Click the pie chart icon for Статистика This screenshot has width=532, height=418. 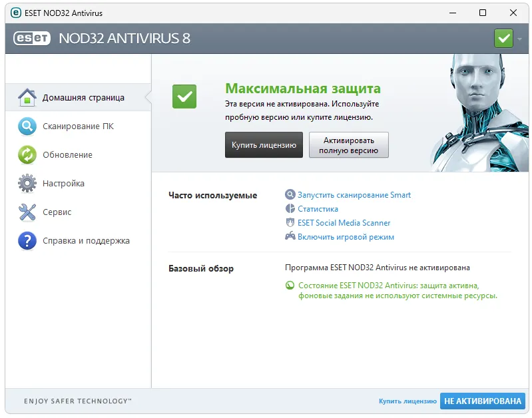pos(290,208)
